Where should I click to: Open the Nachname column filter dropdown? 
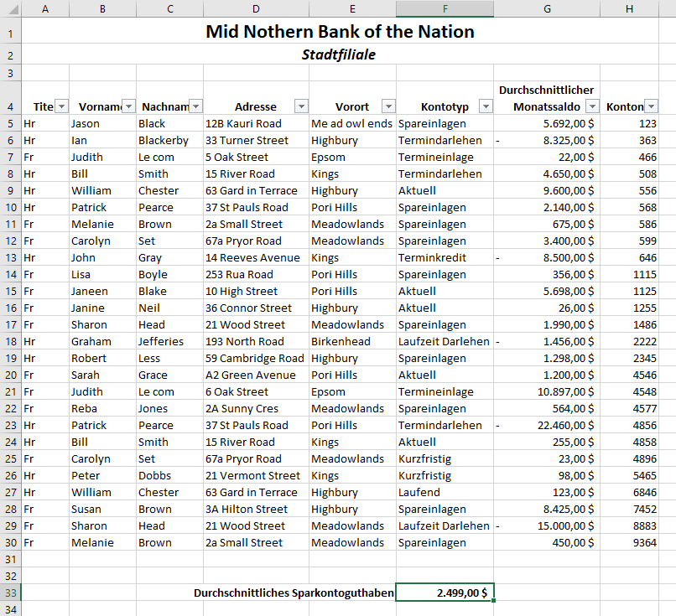pyautogui.click(x=196, y=106)
